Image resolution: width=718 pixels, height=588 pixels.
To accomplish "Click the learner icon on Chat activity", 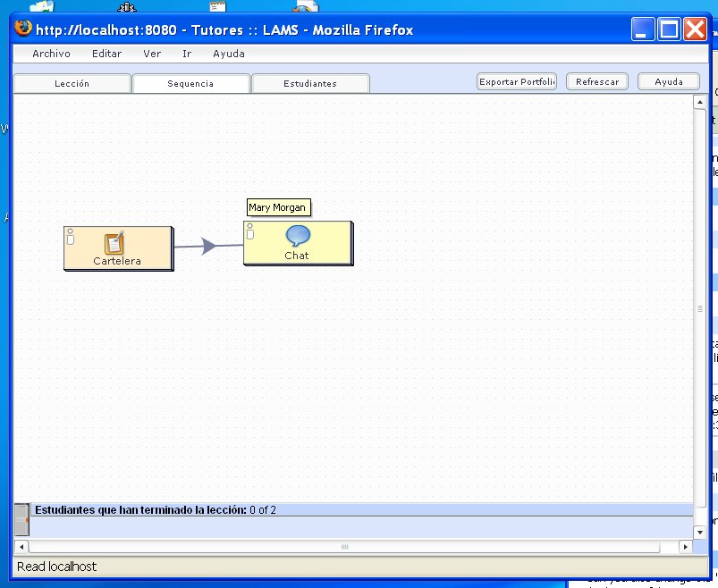I will (x=250, y=232).
